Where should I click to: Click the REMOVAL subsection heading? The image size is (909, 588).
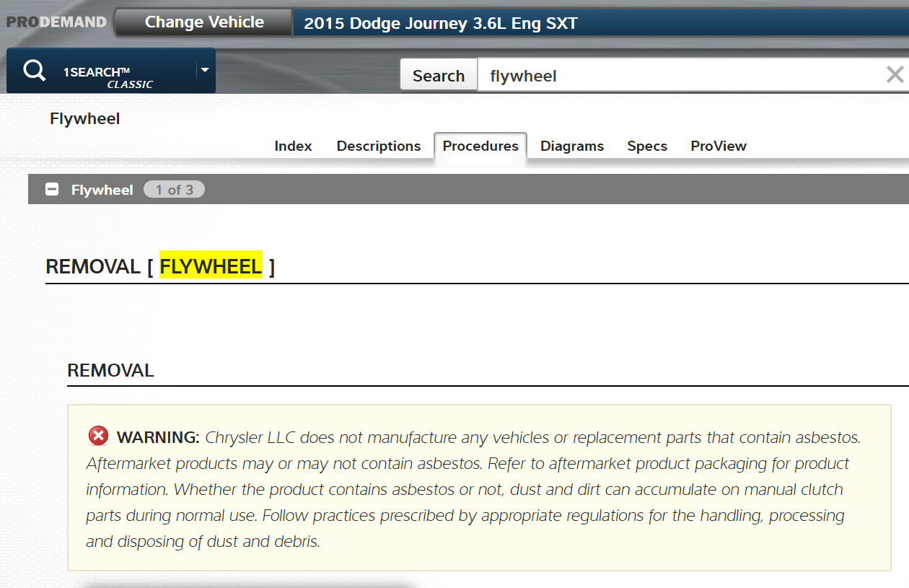[x=110, y=371]
